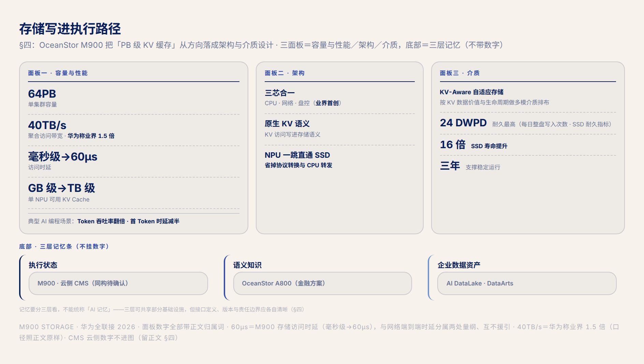Click the label SSD 寿命提升

click(489, 146)
